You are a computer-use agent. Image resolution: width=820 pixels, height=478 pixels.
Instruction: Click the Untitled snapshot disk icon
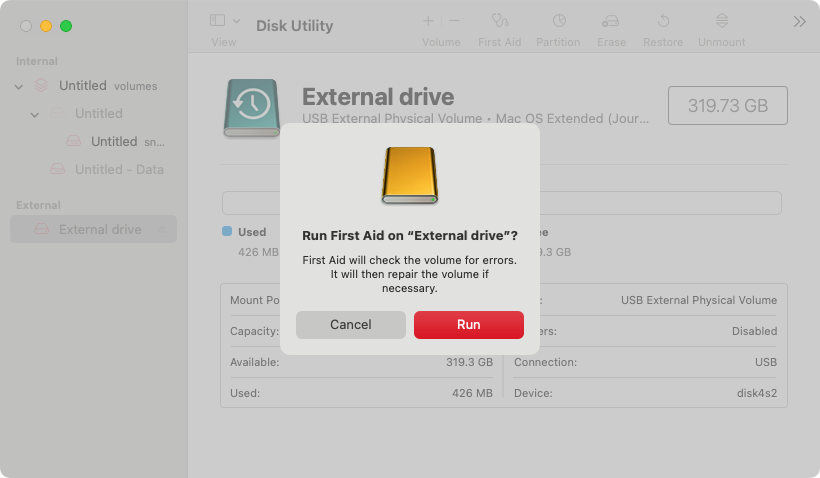click(x=74, y=141)
